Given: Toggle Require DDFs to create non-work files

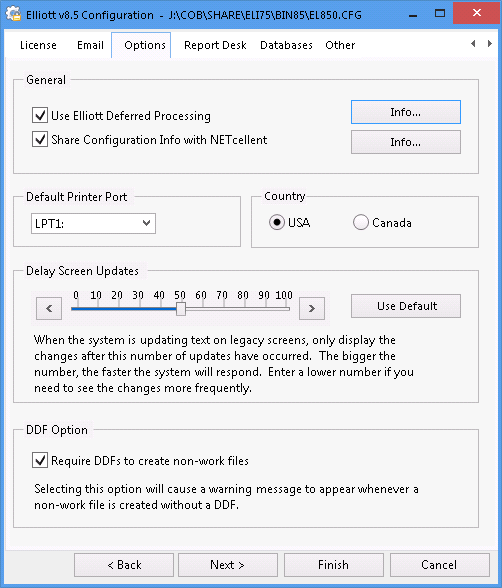Looking at the screenshot, I should point(40,460).
